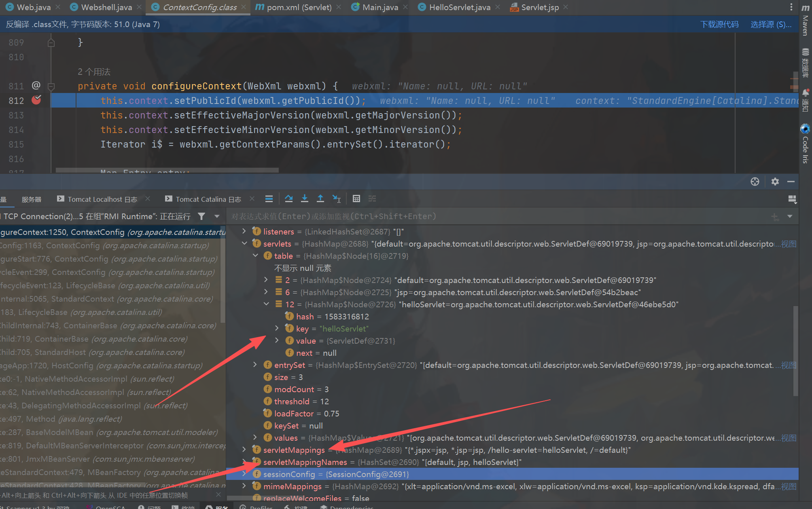
Task: Click the thread filter funnel icon
Action: pyautogui.click(x=201, y=216)
